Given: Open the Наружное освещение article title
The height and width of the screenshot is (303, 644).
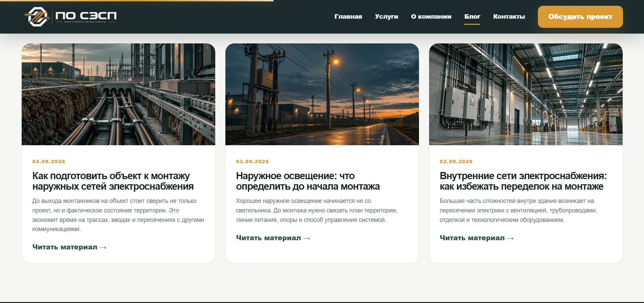Looking at the screenshot, I should 308,181.
